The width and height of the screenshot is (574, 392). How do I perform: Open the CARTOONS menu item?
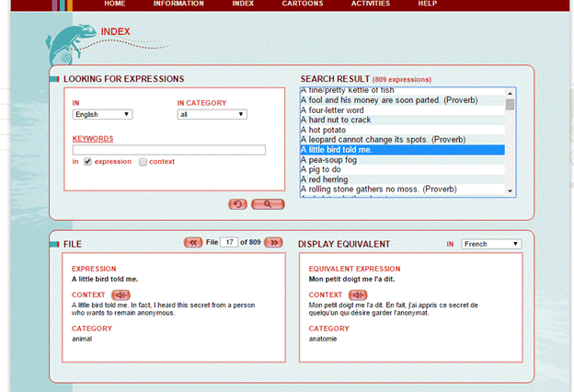303,4
